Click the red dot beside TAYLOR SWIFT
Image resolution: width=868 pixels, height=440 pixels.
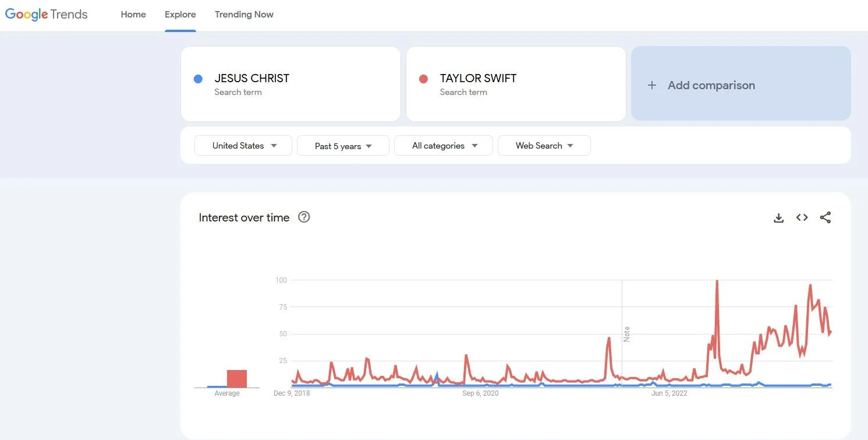click(x=423, y=79)
